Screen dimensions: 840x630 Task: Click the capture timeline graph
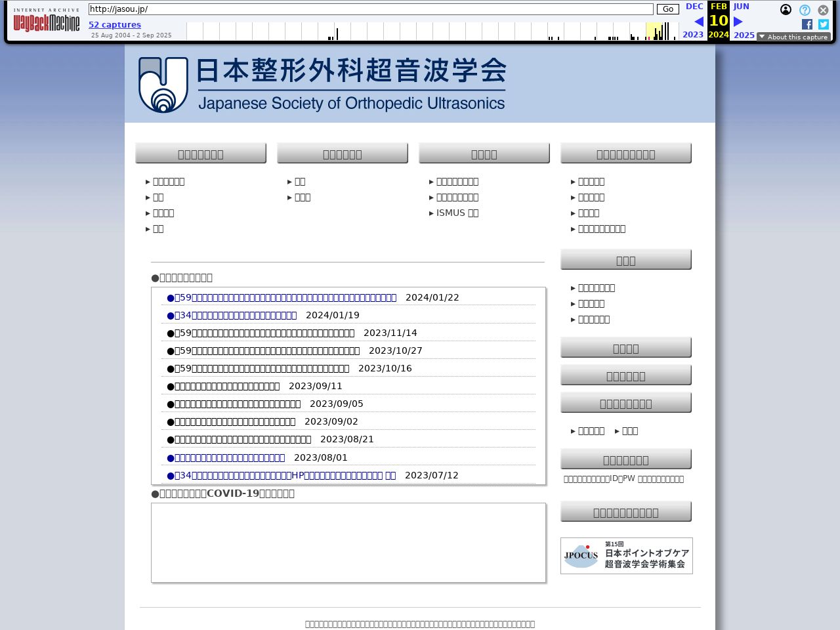point(432,31)
